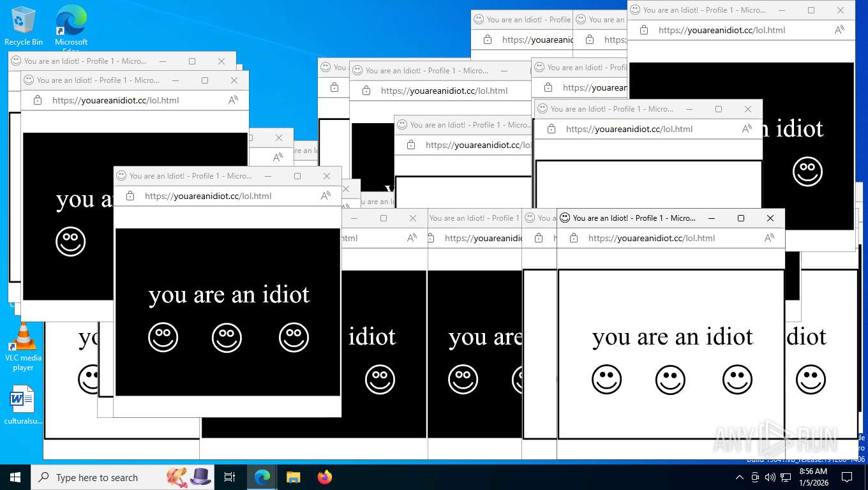
Task: Click the lock icon left of 'https://youareanidiot.cc/lo' truncated URL
Action: pyautogui.click(x=411, y=145)
